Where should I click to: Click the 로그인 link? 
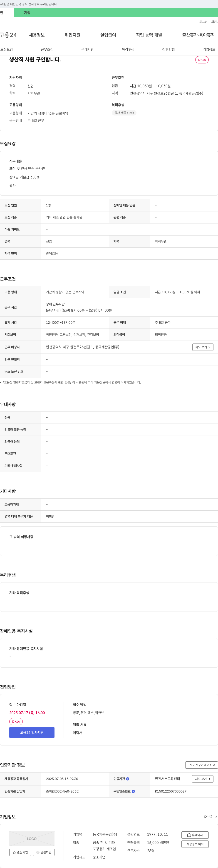click(203, 22)
